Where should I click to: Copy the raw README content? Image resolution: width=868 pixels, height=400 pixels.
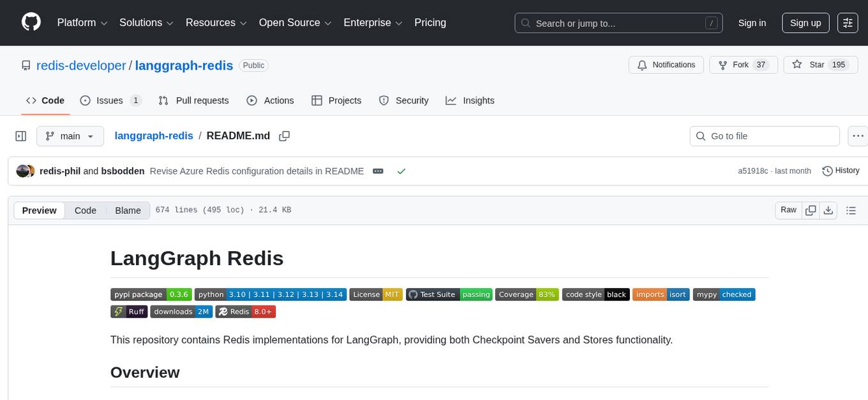[811, 210]
